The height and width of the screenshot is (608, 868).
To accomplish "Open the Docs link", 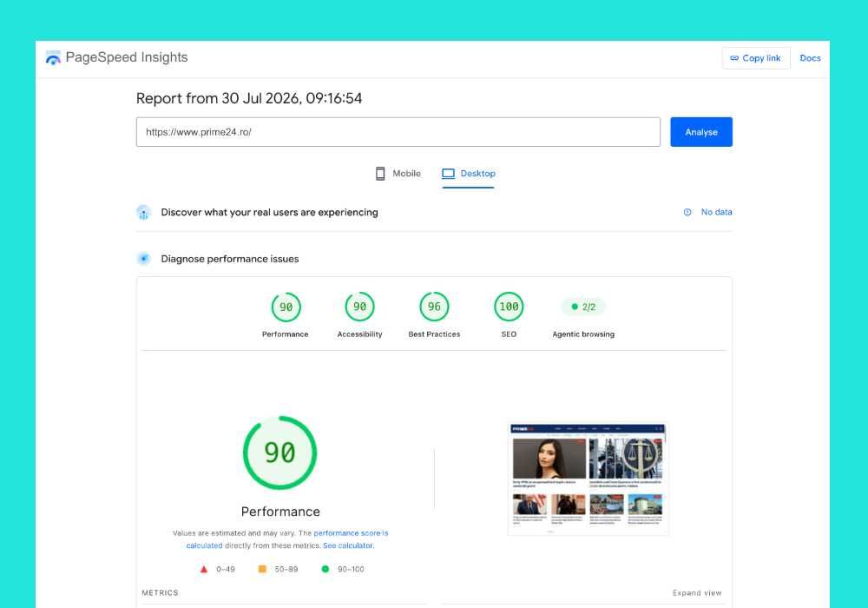I will click(x=810, y=58).
